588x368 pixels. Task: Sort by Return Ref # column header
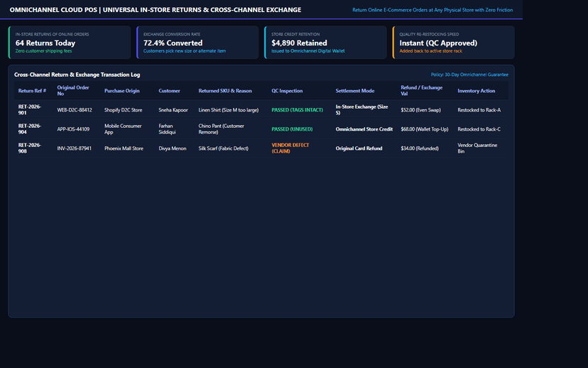(x=32, y=91)
